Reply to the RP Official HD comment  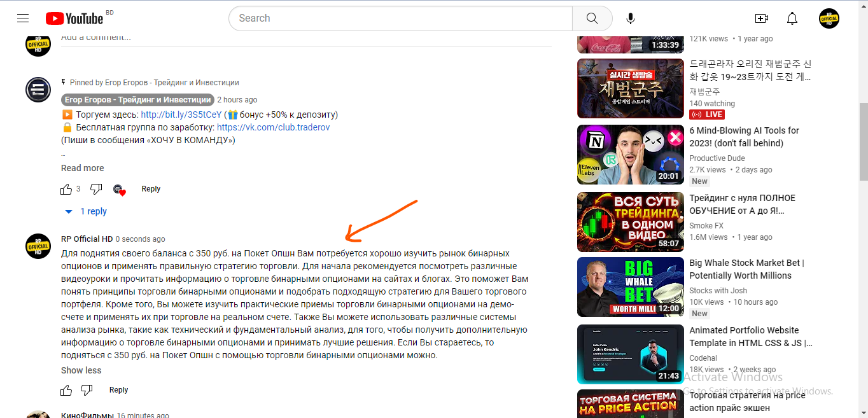[x=118, y=390]
